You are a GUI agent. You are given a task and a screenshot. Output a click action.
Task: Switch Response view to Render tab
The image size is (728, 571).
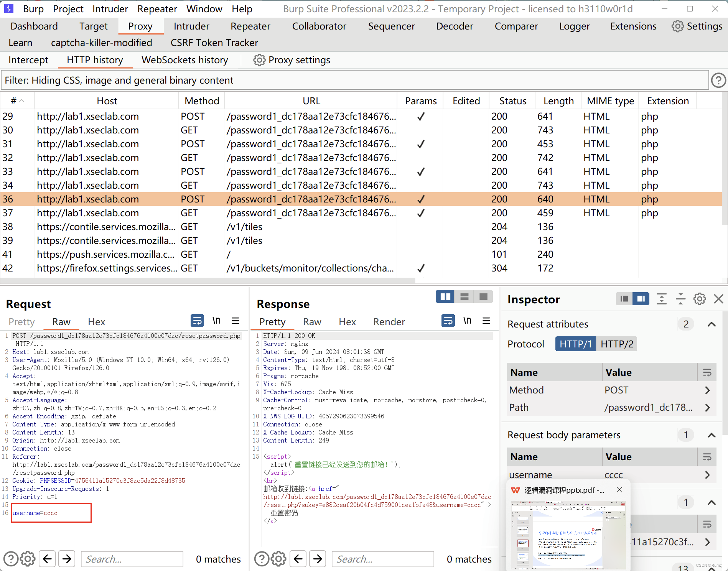(389, 322)
